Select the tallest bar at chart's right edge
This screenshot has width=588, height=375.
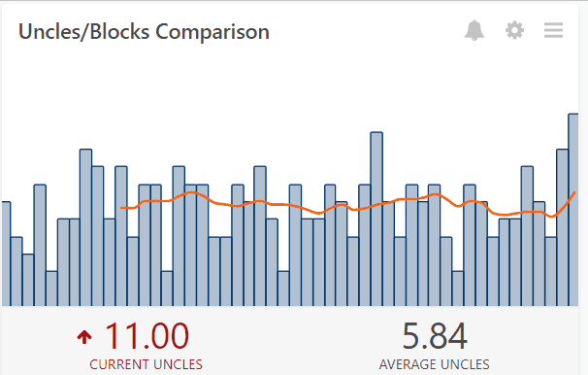[x=573, y=210]
